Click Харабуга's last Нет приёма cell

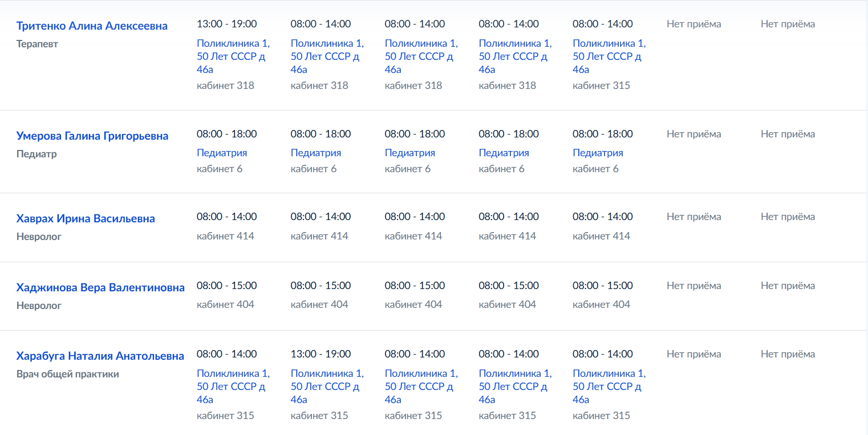[788, 354]
